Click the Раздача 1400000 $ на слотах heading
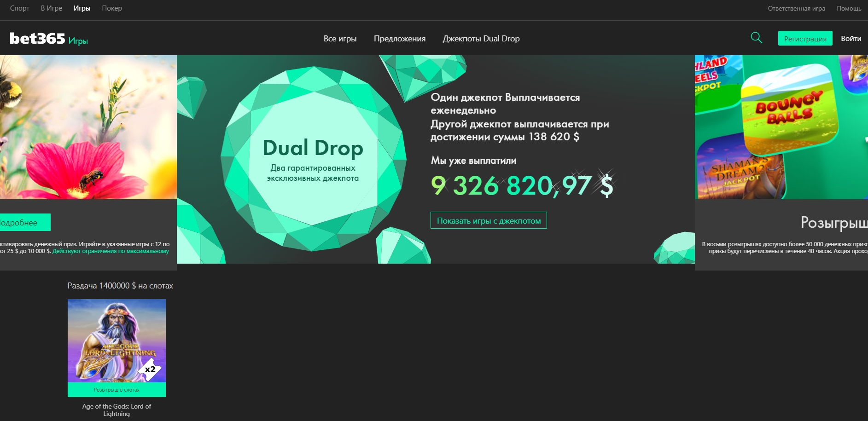The height and width of the screenshot is (421, 868). pos(120,286)
